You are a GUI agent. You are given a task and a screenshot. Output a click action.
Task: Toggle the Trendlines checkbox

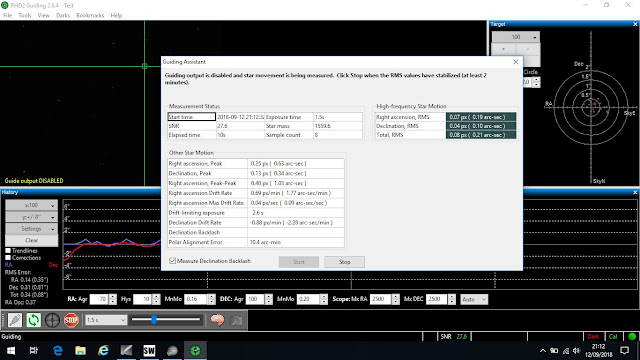[x=8, y=251]
